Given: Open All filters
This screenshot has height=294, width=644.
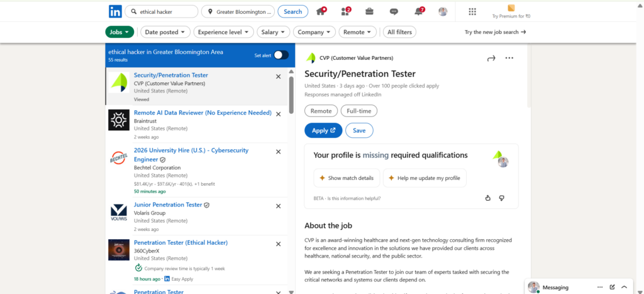Looking at the screenshot, I should coord(399,32).
